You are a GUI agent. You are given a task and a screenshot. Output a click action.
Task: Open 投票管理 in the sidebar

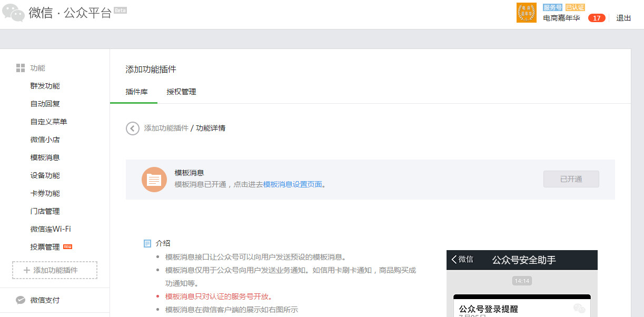[x=45, y=247]
